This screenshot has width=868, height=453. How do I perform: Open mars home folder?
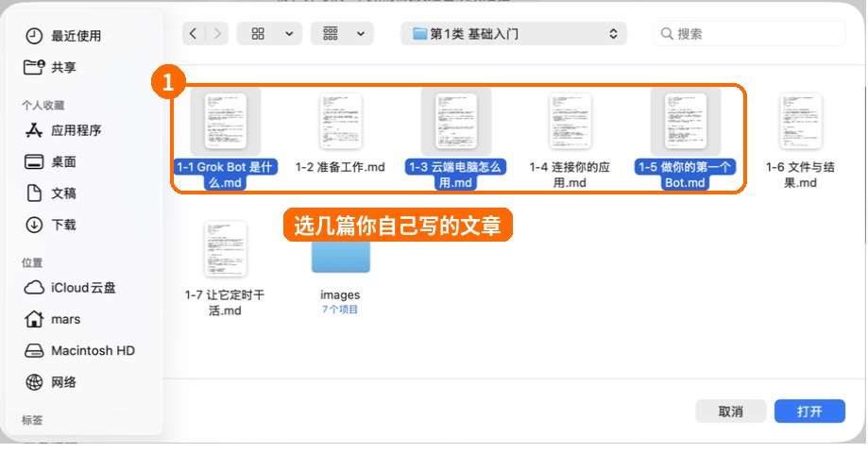53,320
